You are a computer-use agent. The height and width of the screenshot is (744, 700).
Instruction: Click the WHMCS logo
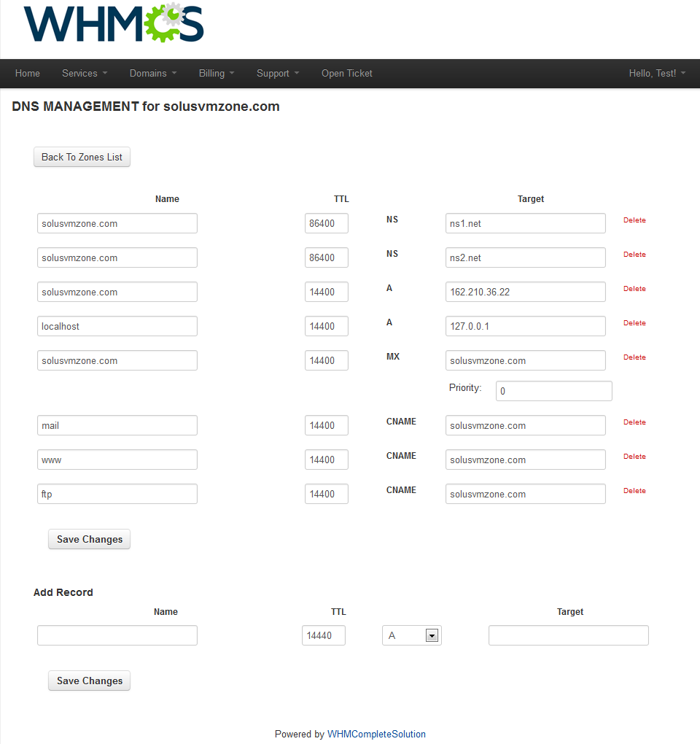tap(114, 23)
